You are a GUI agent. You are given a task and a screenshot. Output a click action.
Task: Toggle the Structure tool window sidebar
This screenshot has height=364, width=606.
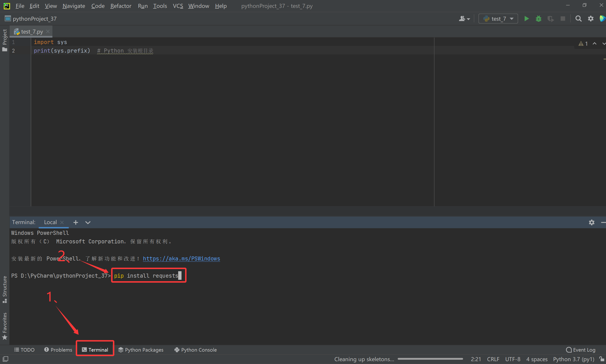click(5, 290)
